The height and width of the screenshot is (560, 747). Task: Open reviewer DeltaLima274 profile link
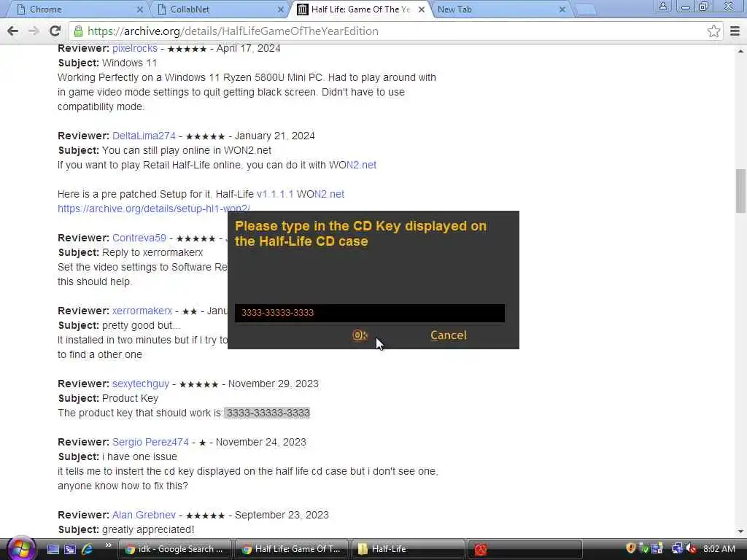point(144,136)
